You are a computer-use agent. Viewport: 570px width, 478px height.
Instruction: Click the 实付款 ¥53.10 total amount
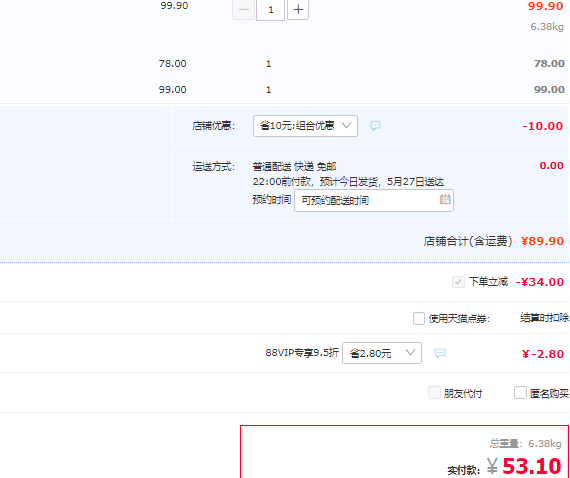(x=524, y=466)
